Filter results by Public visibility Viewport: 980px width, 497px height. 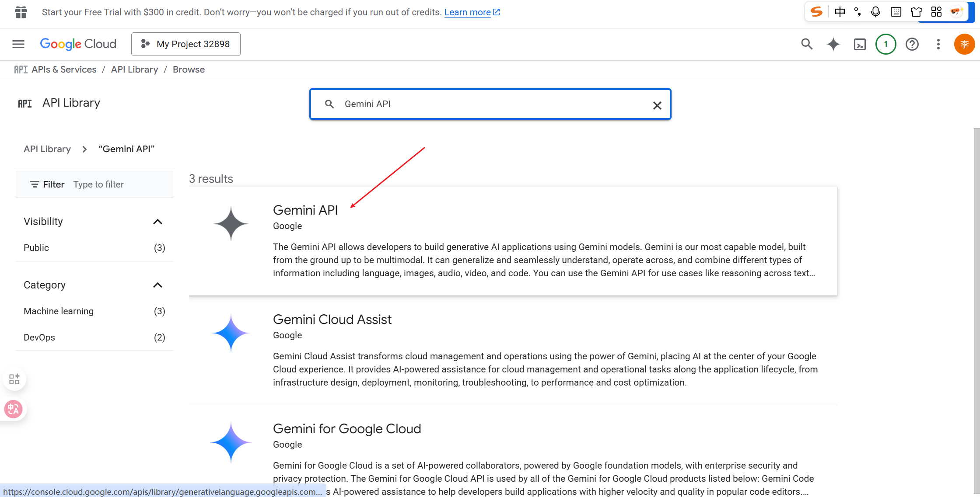(x=36, y=248)
